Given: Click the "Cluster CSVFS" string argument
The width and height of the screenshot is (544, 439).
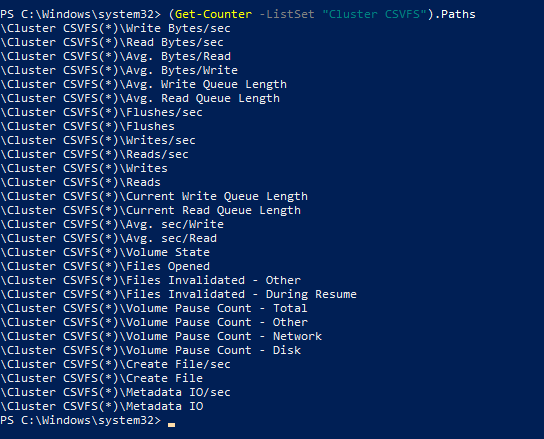Looking at the screenshot, I should (x=374, y=14).
